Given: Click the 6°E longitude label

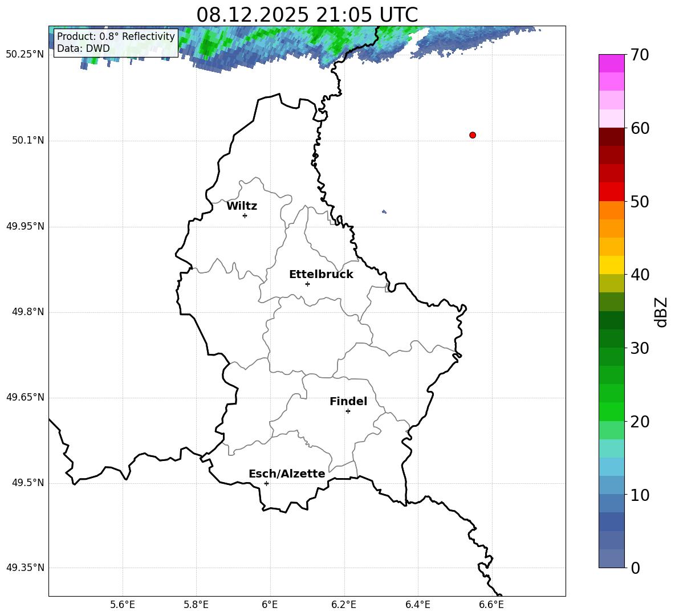Looking at the screenshot, I should click(x=270, y=605).
